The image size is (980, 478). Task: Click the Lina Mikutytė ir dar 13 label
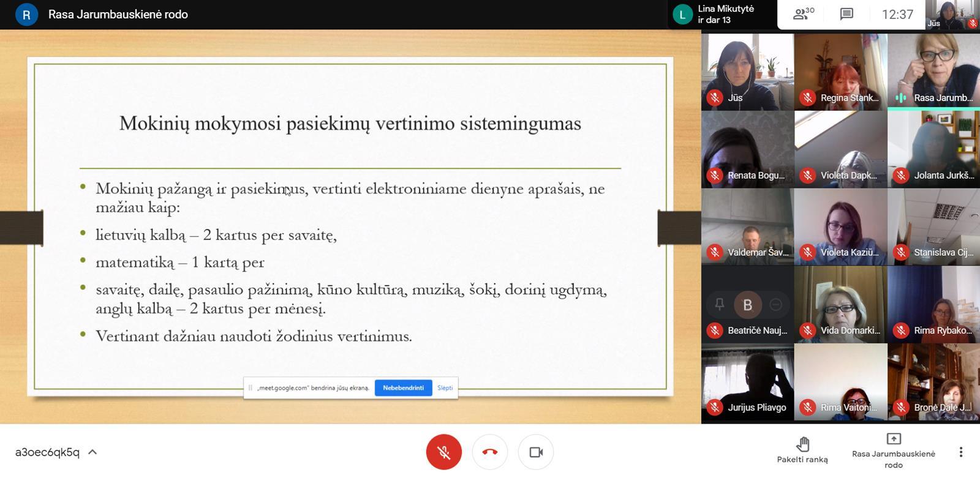[726, 14]
